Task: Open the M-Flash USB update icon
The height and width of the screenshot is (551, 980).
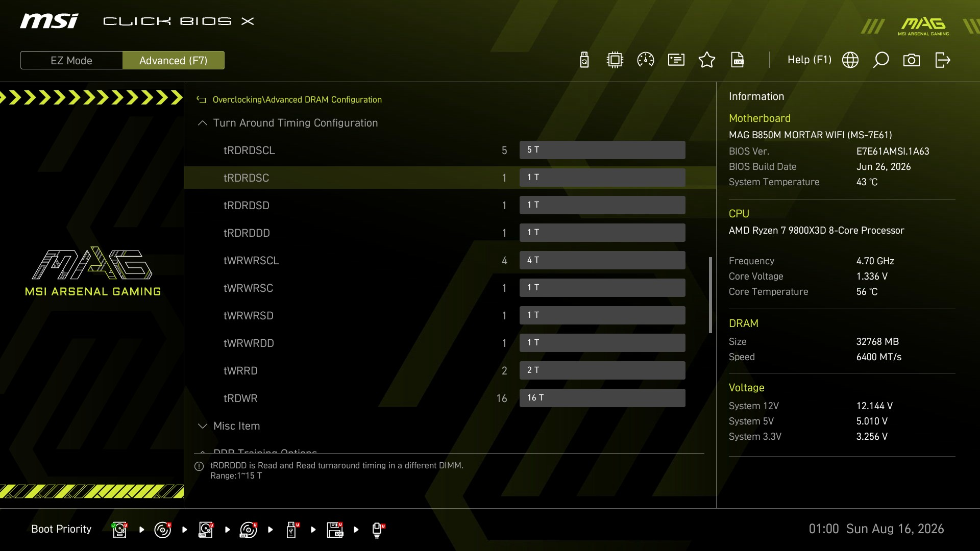Action: [584, 60]
